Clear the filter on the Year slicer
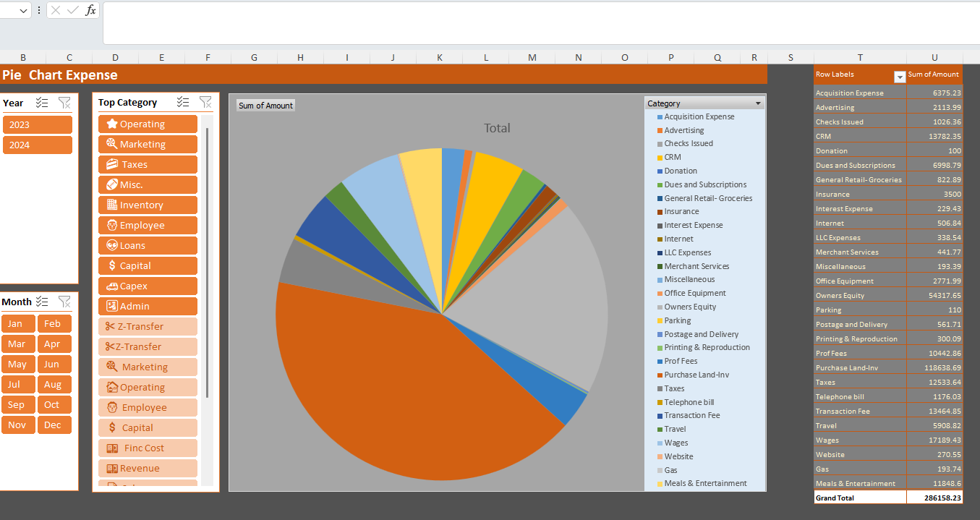This screenshot has height=520, width=980. coord(64,103)
